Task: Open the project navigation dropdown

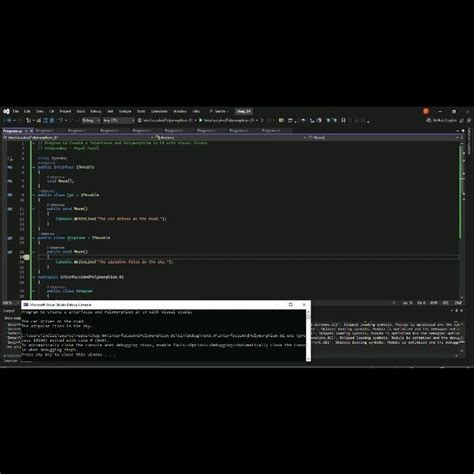Action: point(78,137)
